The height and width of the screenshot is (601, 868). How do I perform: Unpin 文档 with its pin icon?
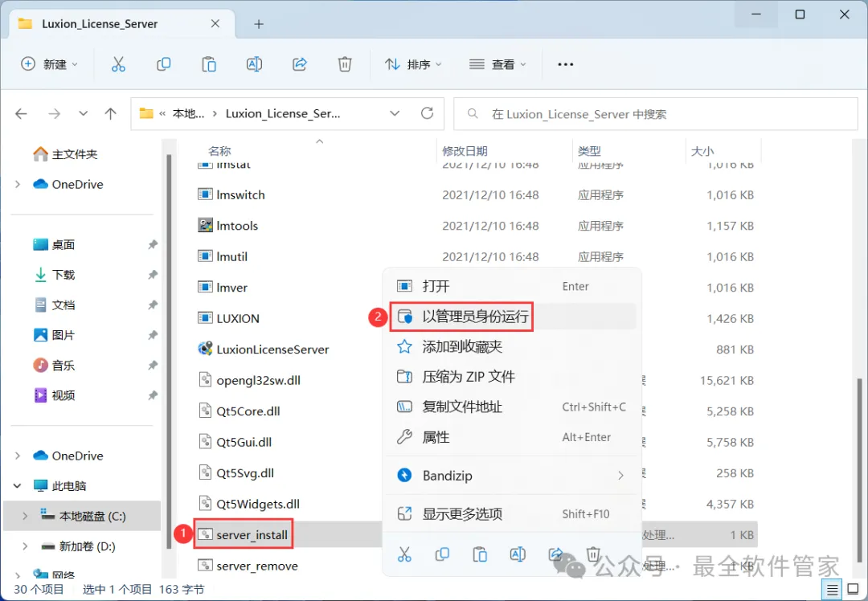point(153,305)
